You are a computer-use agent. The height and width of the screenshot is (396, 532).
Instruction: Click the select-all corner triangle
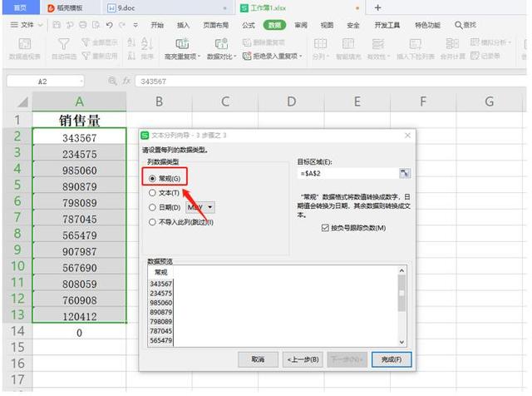coord(22,101)
